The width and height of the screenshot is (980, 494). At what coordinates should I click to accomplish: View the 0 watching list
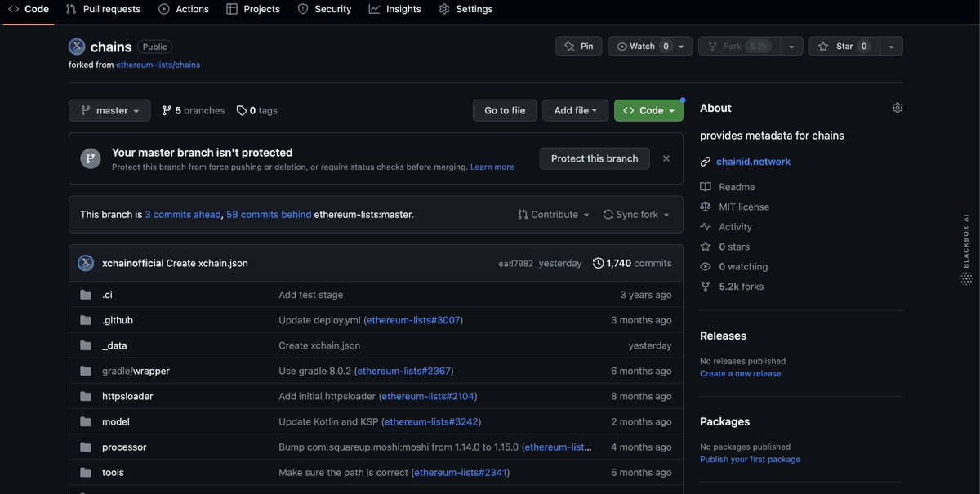point(733,266)
